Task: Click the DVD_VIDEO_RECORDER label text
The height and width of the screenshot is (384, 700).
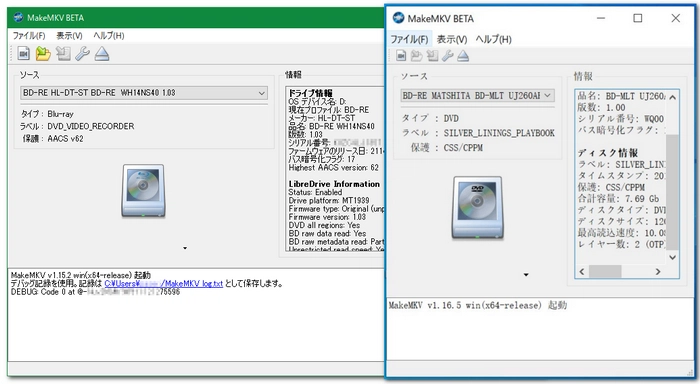Action: point(91,126)
